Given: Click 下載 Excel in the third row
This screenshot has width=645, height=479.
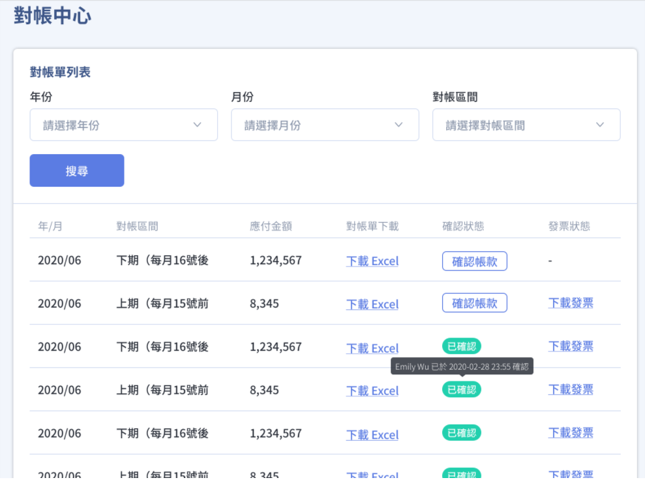Looking at the screenshot, I should click(372, 348).
